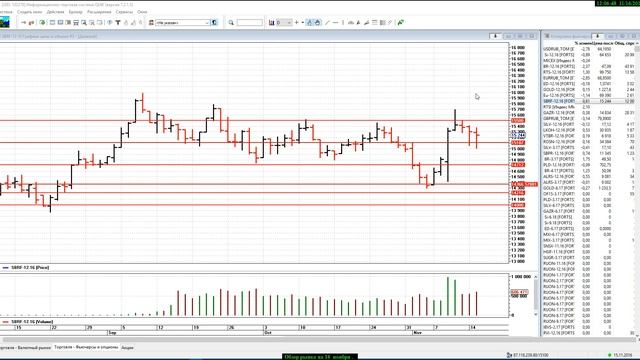The height and width of the screenshot is (360, 640).
Task: Click the right-arrow icon starting the toolbar
Action: [23, 22]
